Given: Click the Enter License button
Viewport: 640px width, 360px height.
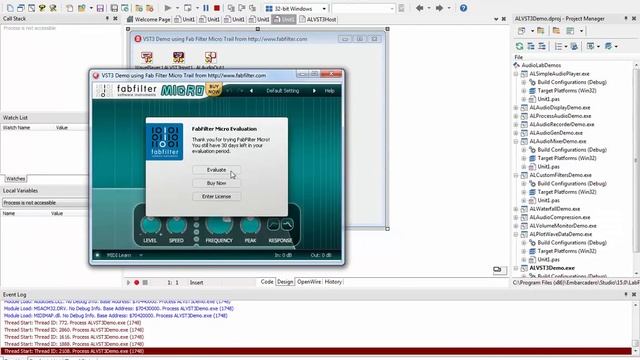Looking at the screenshot, I should (x=216, y=197).
